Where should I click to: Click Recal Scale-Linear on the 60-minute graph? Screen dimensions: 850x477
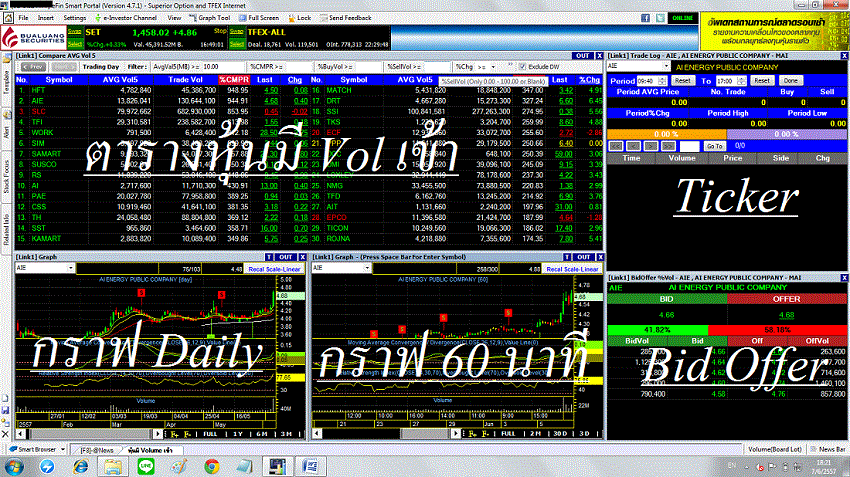(x=572, y=269)
